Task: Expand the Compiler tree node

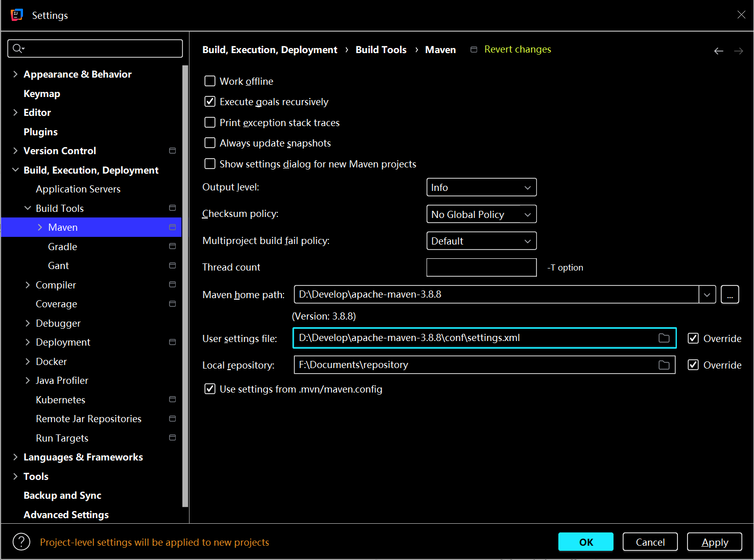Action: (x=28, y=285)
